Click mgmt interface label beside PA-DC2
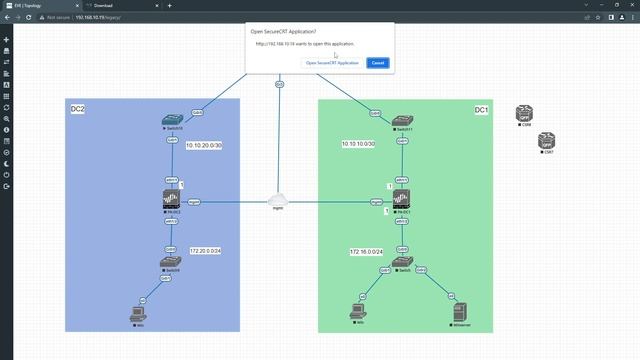The image size is (640, 360). point(194,202)
